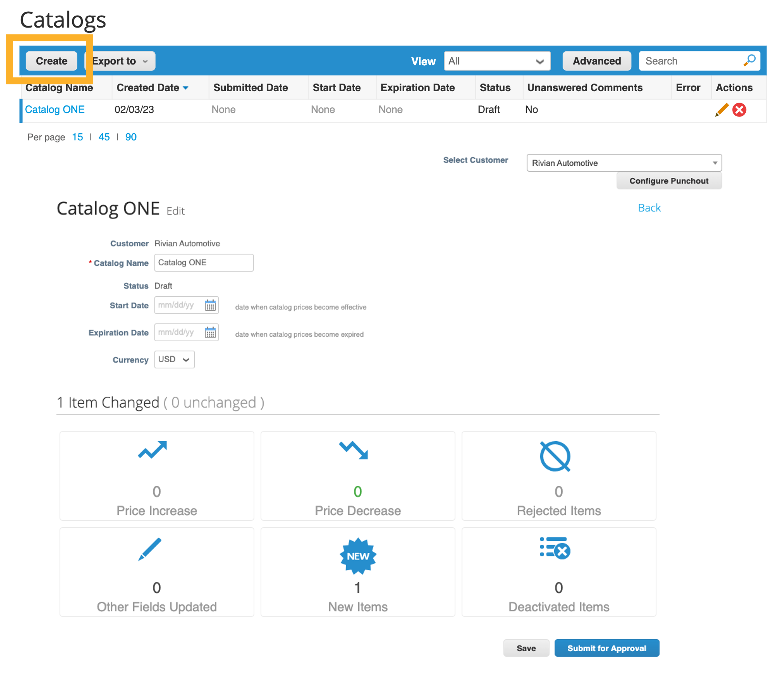
Task: Click Submit for Approval
Action: pyautogui.click(x=606, y=648)
